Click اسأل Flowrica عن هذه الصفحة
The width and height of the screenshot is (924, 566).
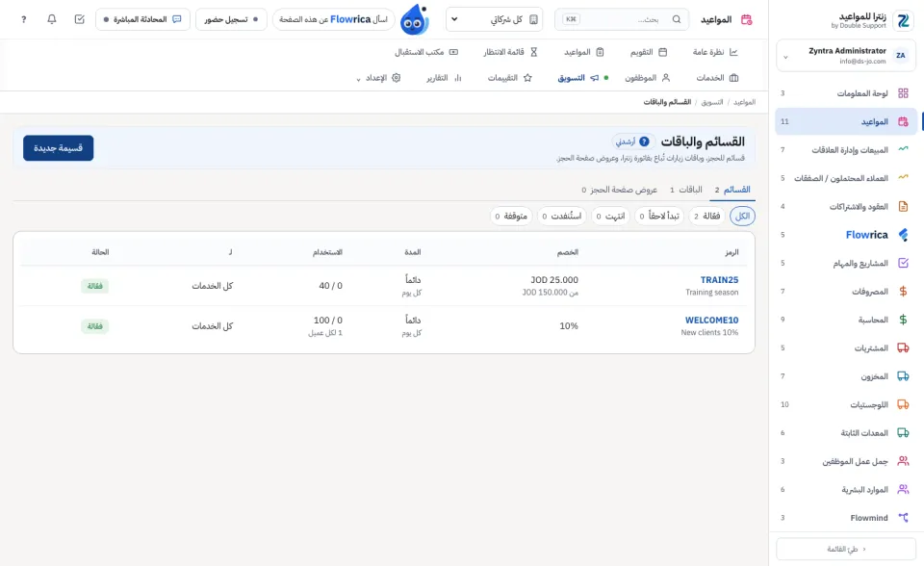(x=334, y=19)
